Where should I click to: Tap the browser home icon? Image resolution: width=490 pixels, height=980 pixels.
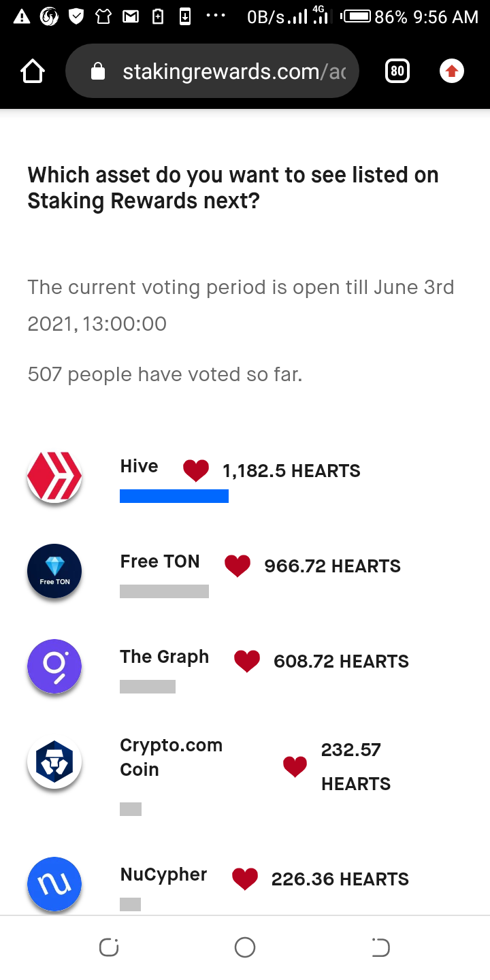click(33, 71)
